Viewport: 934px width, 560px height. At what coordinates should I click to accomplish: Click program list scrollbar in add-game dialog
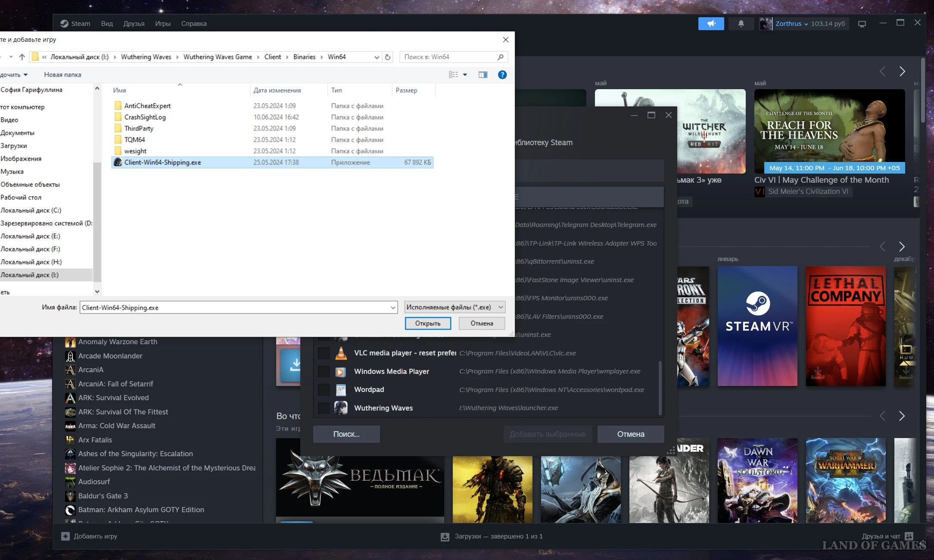(660, 388)
